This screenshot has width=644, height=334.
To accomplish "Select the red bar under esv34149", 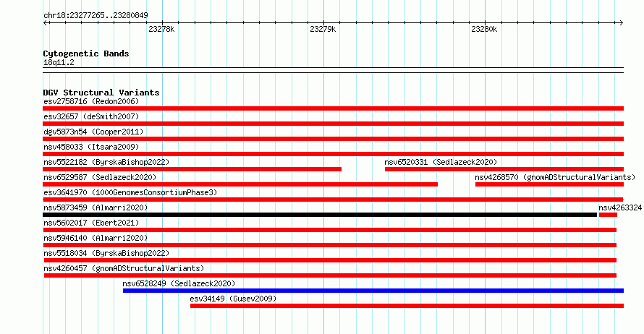I will click(407, 306).
